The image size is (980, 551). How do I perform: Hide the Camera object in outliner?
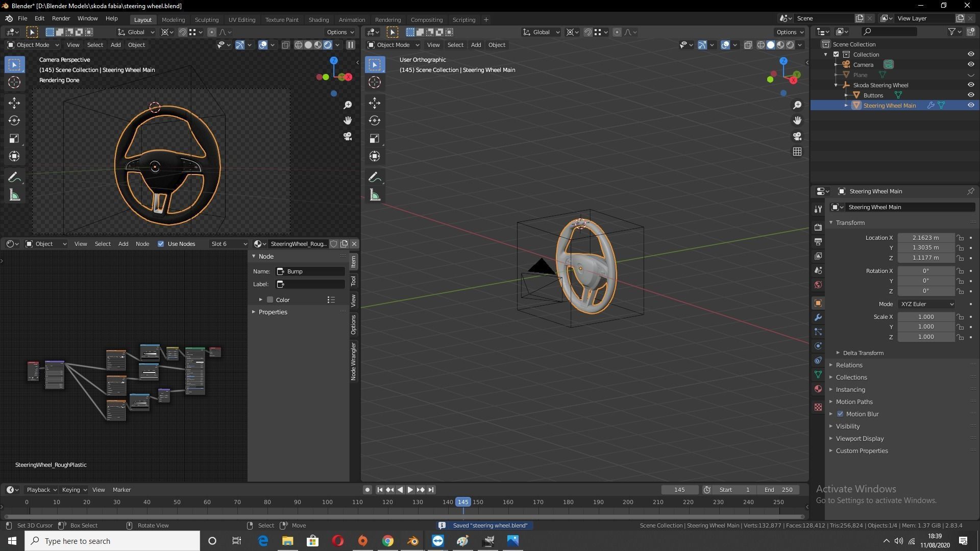tap(971, 65)
